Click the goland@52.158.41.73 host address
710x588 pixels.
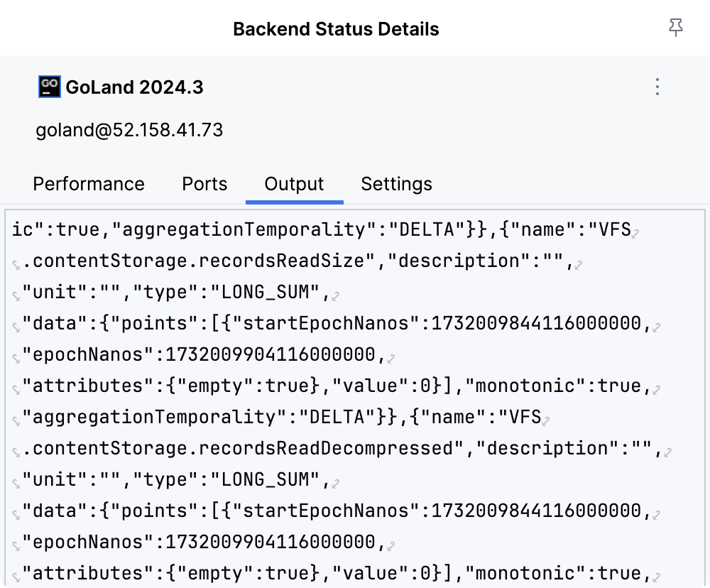click(129, 130)
